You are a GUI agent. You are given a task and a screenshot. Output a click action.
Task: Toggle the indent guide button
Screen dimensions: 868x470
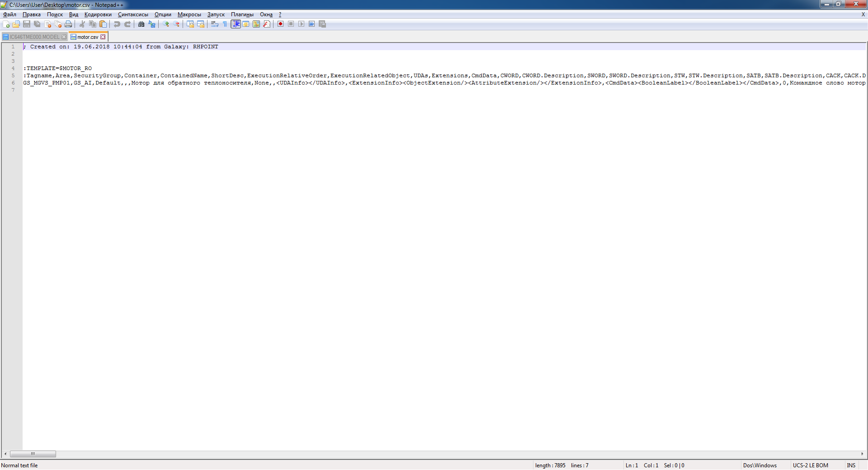pyautogui.click(x=236, y=24)
